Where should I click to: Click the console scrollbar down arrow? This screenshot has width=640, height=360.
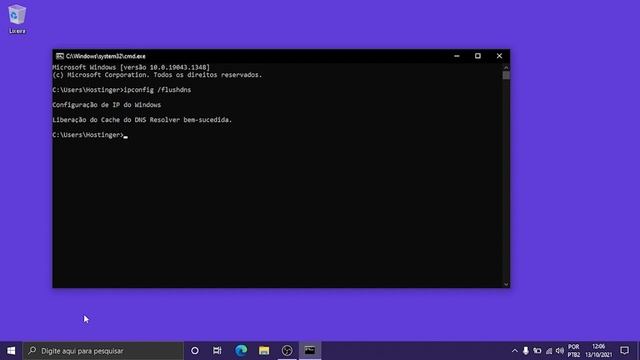click(506, 284)
